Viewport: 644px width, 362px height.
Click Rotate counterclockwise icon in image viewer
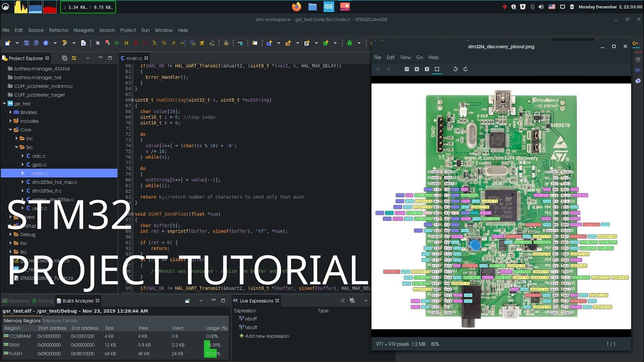coord(455,69)
